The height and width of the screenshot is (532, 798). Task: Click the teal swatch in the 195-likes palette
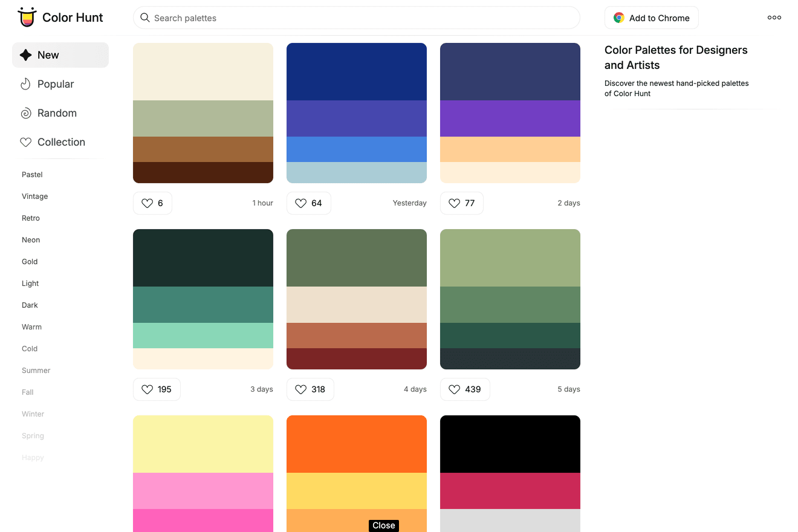click(x=203, y=305)
